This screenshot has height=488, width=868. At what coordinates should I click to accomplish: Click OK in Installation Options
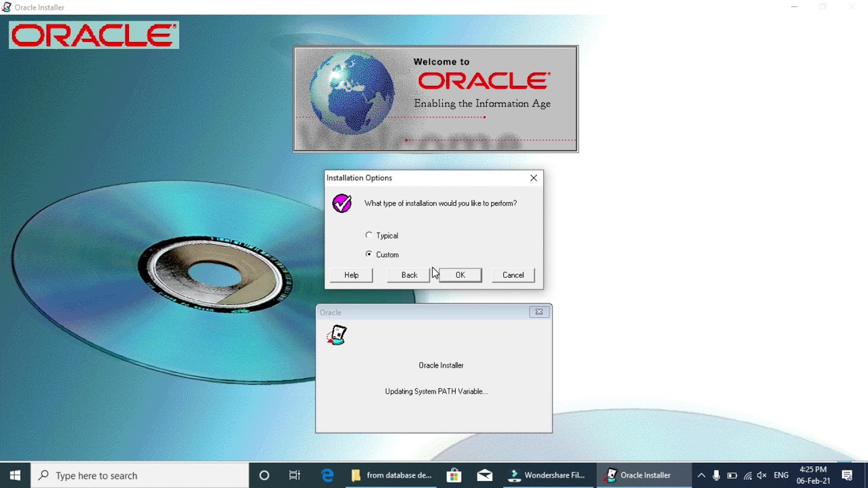460,275
